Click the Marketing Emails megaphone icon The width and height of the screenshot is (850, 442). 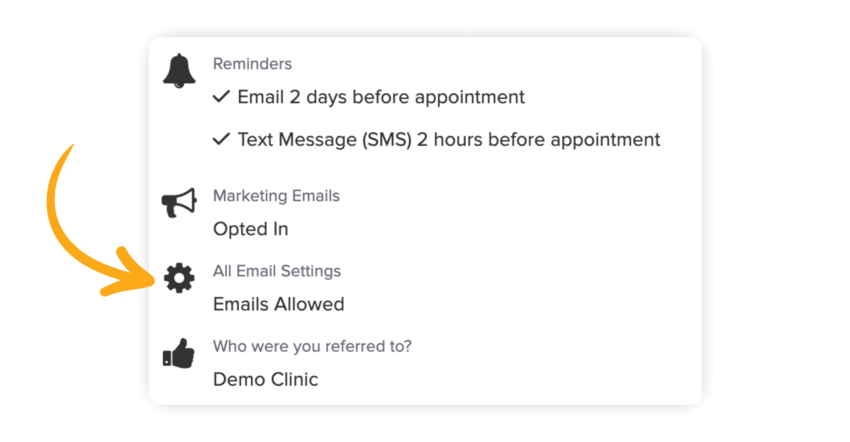[180, 204]
